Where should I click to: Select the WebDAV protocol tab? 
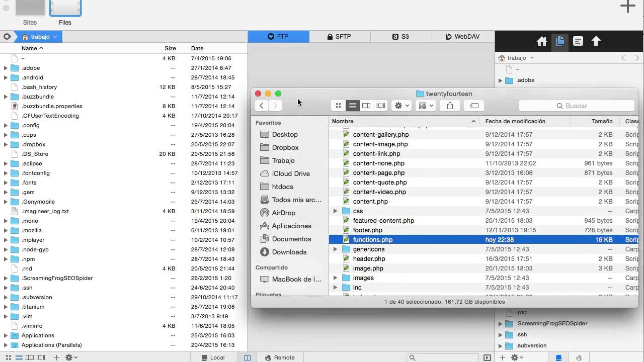click(x=463, y=36)
